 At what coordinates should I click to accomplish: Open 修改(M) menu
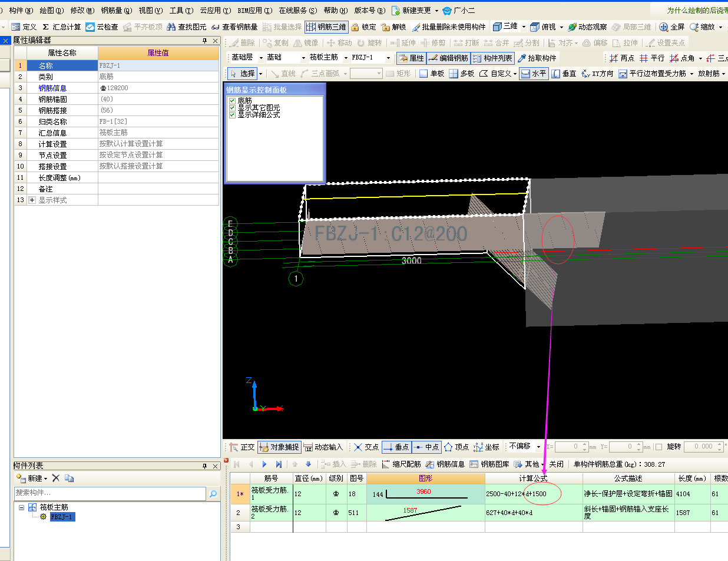pyautogui.click(x=82, y=11)
